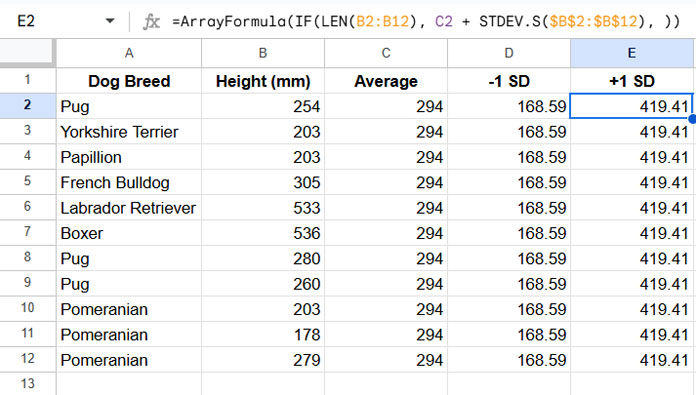The image size is (696, 395).
Task: Click selected cell E2 showing 419.41
Action: [632, 106]
